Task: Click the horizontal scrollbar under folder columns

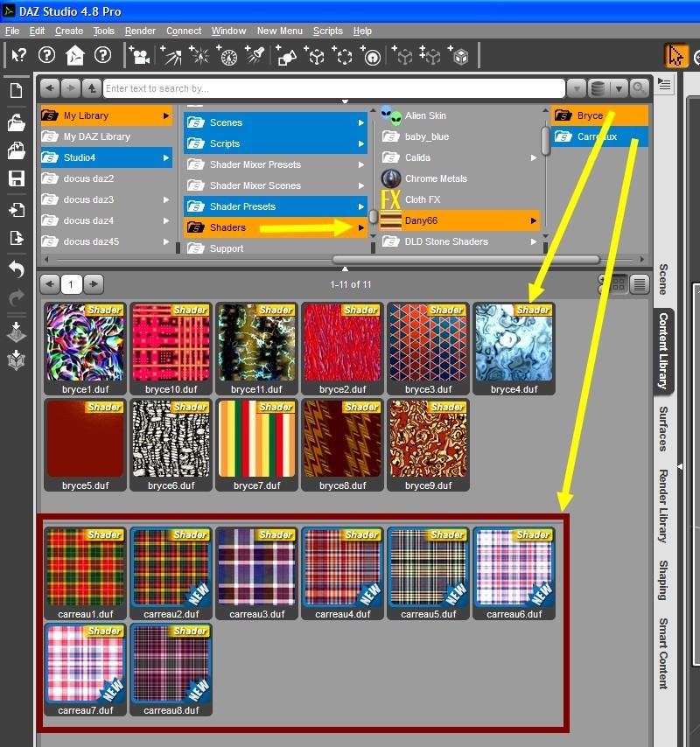Action: pyautogui.click(x=466, y=260)
